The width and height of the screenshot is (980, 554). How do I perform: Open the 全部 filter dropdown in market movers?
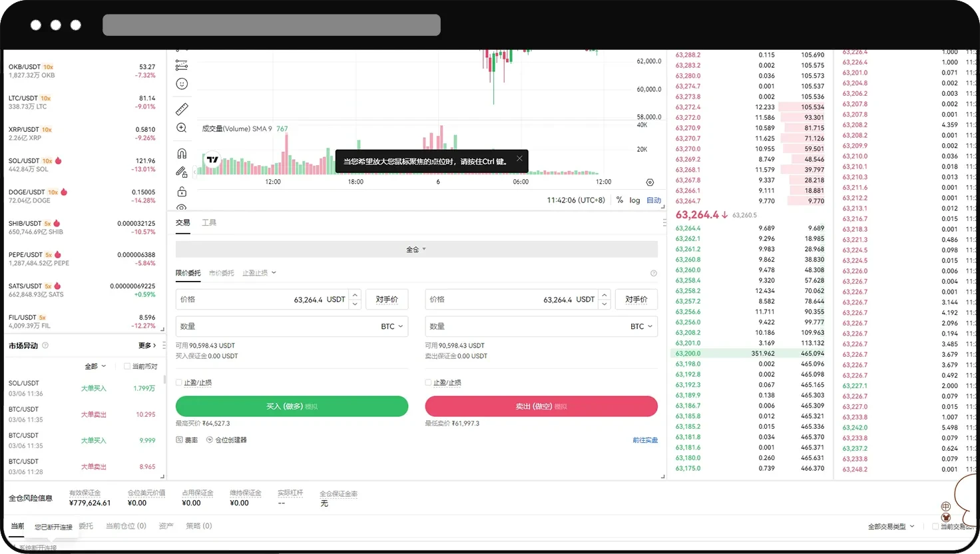[95, 366]
